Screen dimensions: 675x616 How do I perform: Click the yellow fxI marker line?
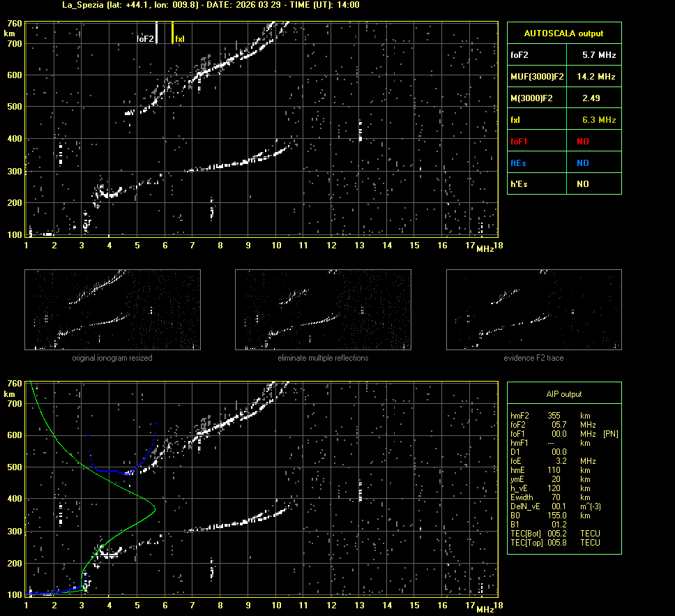[x=172, y=33]
